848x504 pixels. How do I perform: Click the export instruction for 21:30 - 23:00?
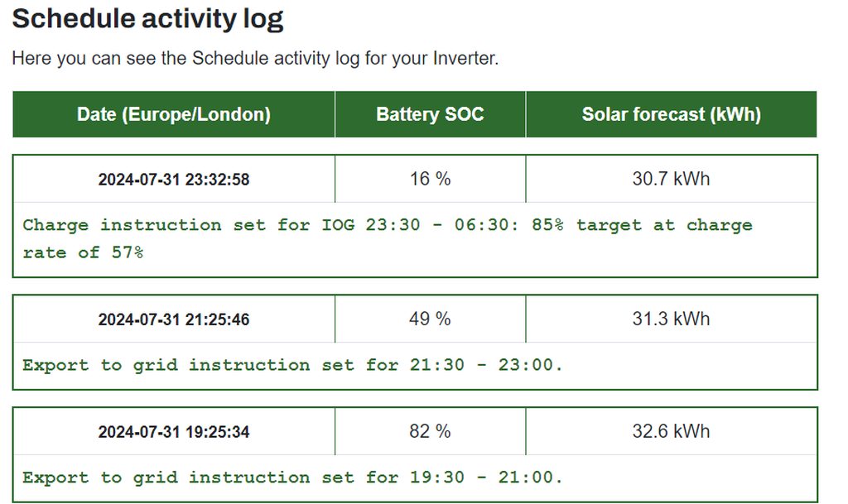(292, 365)
